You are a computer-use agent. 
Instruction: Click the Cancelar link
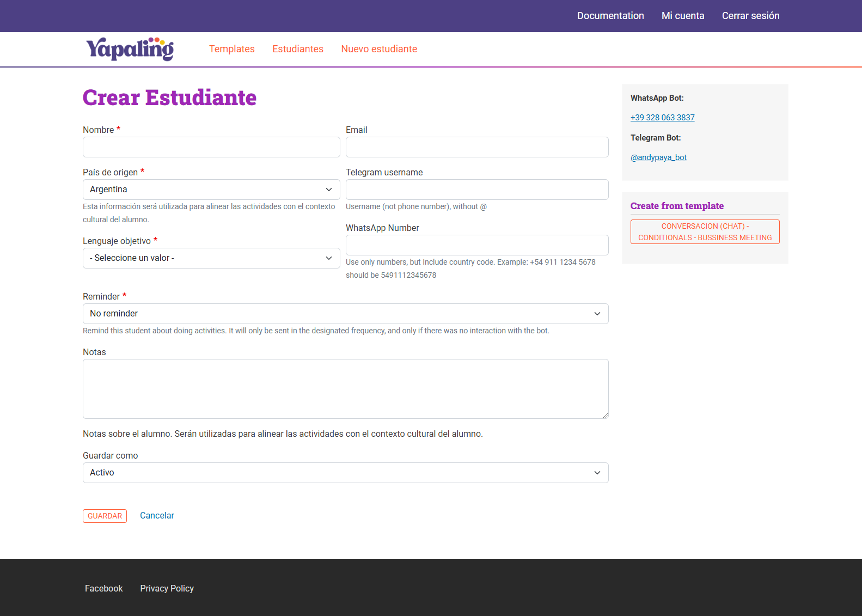(x=157, y=515)
